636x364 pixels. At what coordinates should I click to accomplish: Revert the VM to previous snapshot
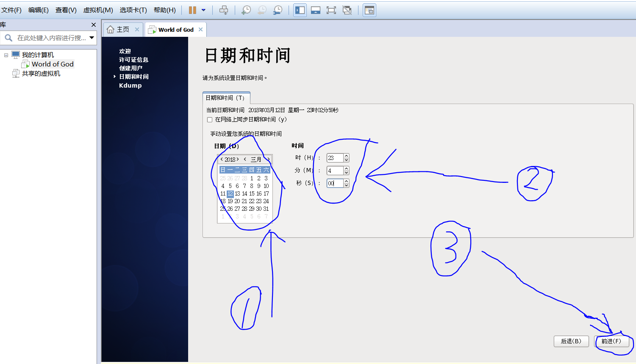tap(262, 10)
